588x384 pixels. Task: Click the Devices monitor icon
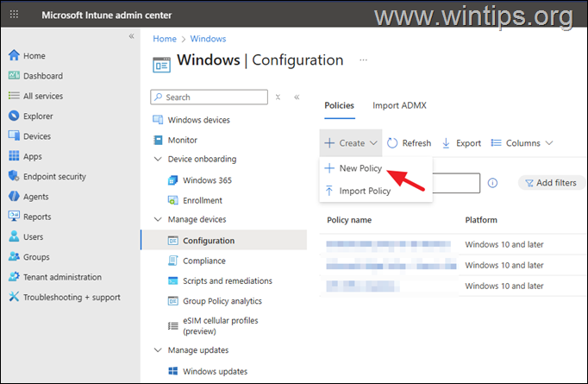14,135
